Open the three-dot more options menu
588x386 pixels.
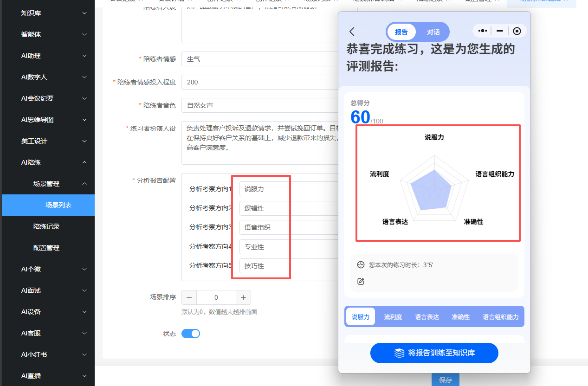point(482,31)
